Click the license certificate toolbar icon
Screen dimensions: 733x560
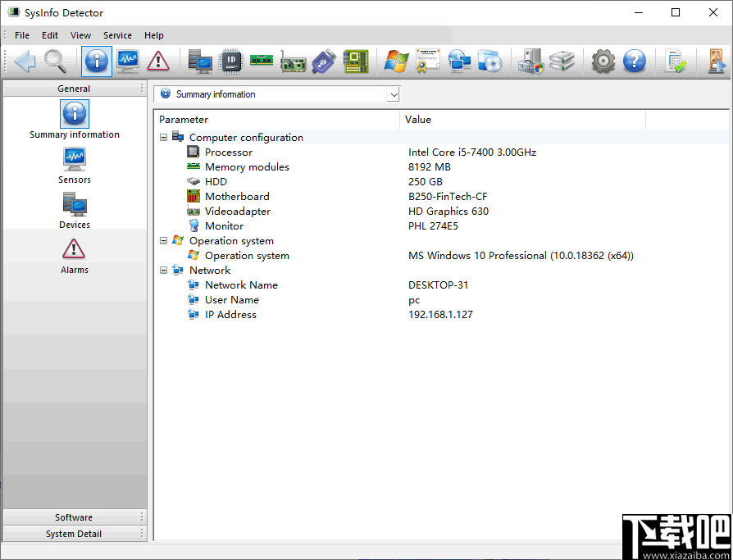pyautogui.click(x=428, y=61)
